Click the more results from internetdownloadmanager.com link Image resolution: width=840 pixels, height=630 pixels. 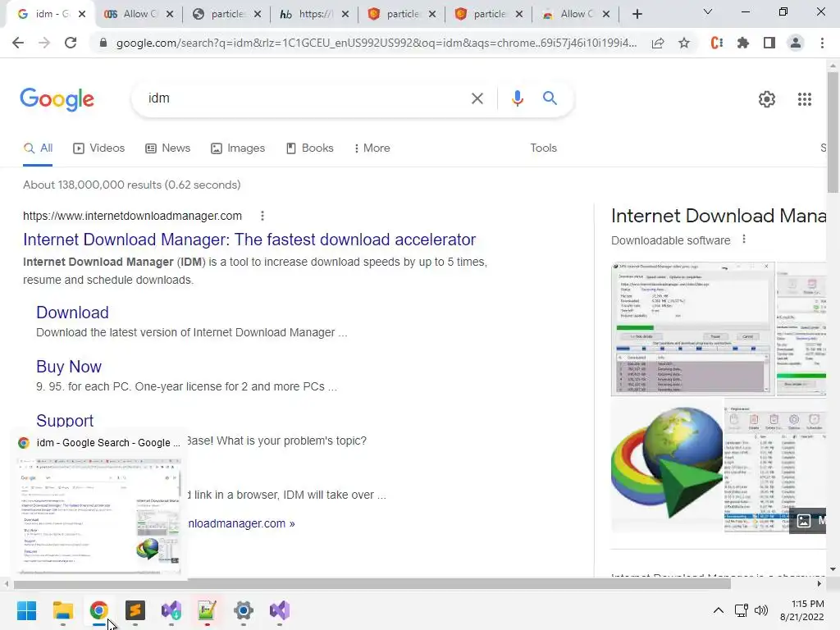point(241,523)
